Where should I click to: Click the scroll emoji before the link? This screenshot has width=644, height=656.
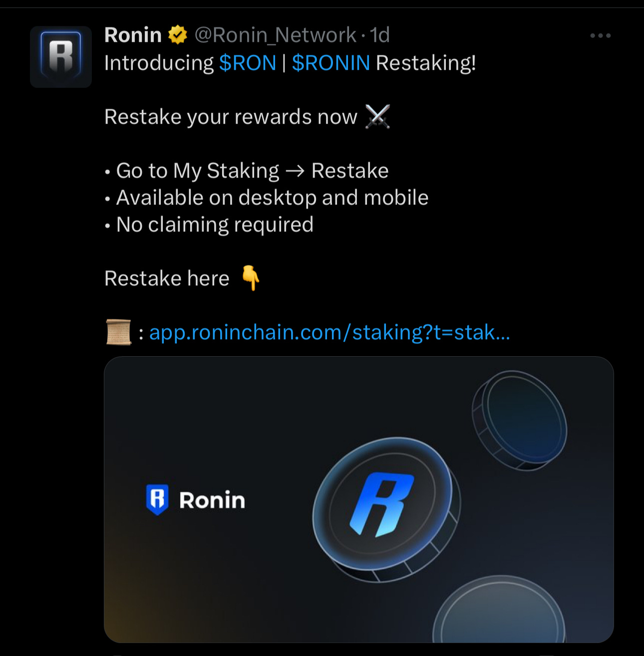(119, 332)
